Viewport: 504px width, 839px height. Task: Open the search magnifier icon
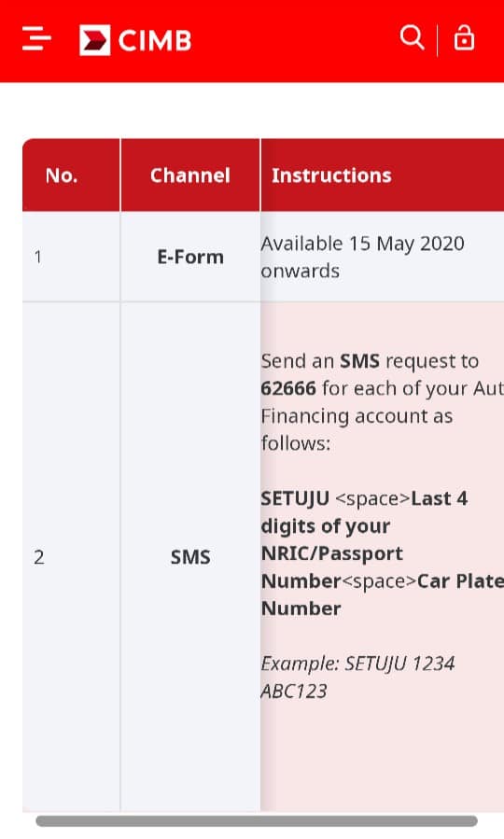[412, 37]
